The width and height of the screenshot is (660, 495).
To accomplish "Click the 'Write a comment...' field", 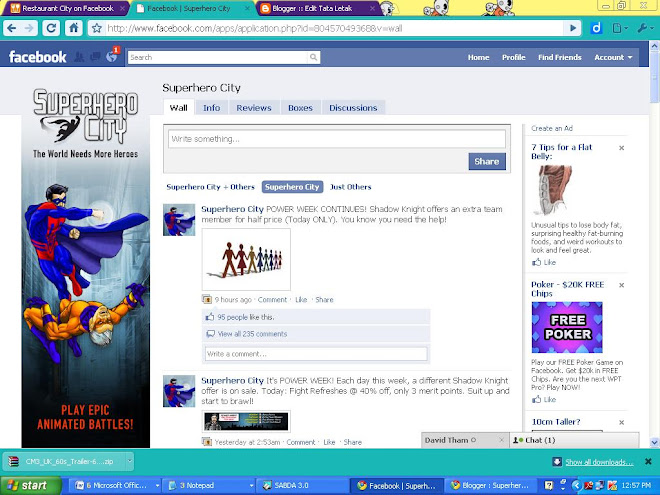I will [316, 354].
